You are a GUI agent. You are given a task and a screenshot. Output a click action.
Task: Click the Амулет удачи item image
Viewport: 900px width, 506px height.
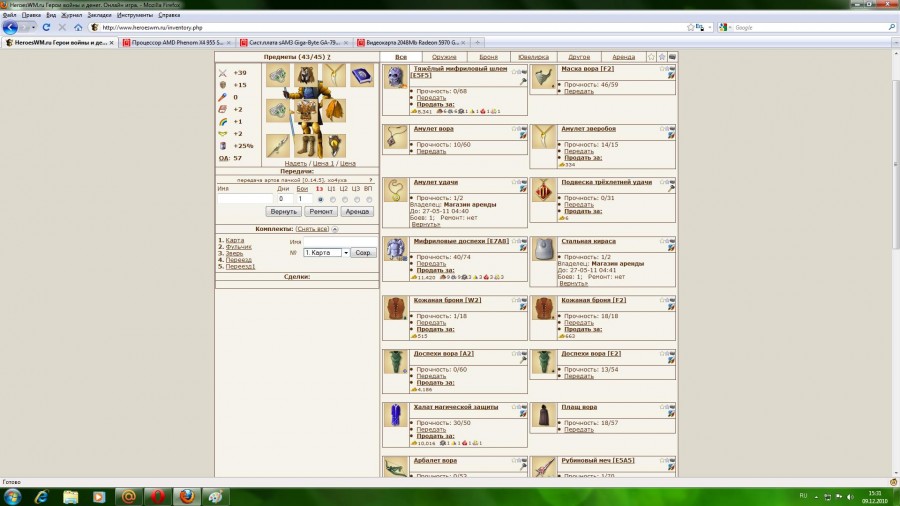point(395,190)
